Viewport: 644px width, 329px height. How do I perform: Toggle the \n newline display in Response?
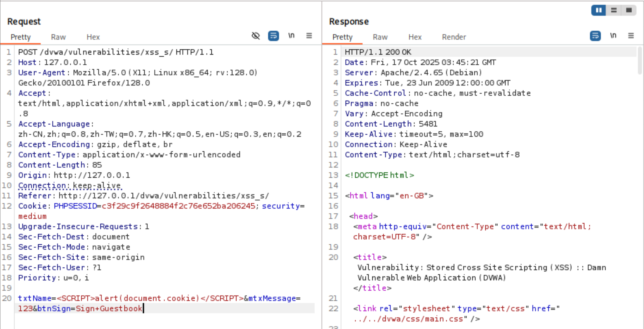point(613,36)
